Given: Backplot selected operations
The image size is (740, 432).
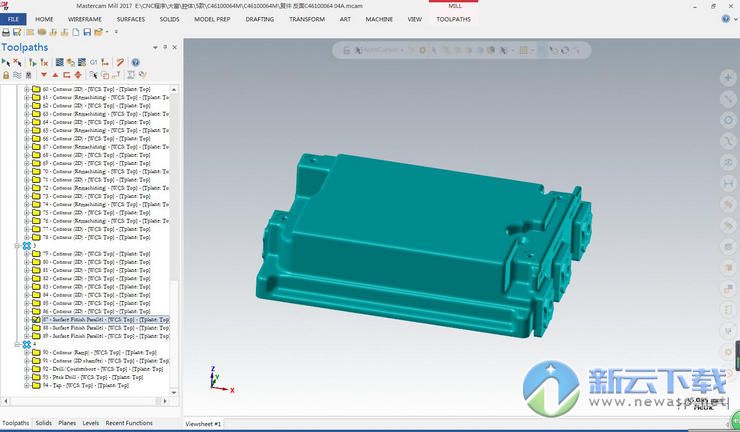Looking at the screenshot, I should coord(59,62).
